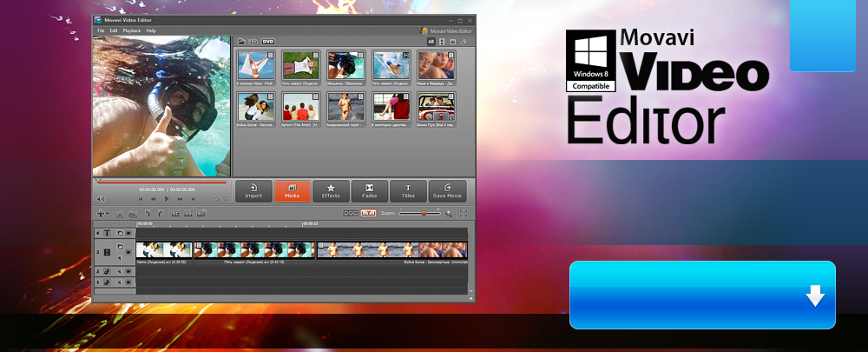Toggle visibility of track 4

[128, 234]
